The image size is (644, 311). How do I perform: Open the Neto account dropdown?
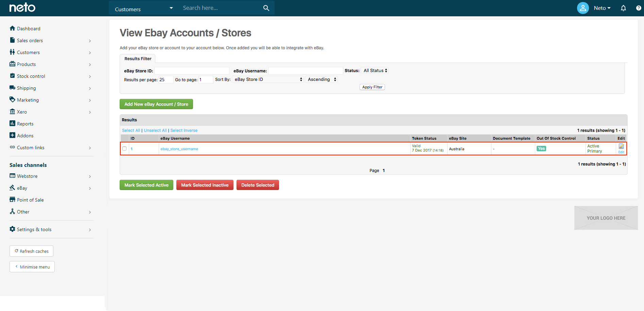coord(602,8)
